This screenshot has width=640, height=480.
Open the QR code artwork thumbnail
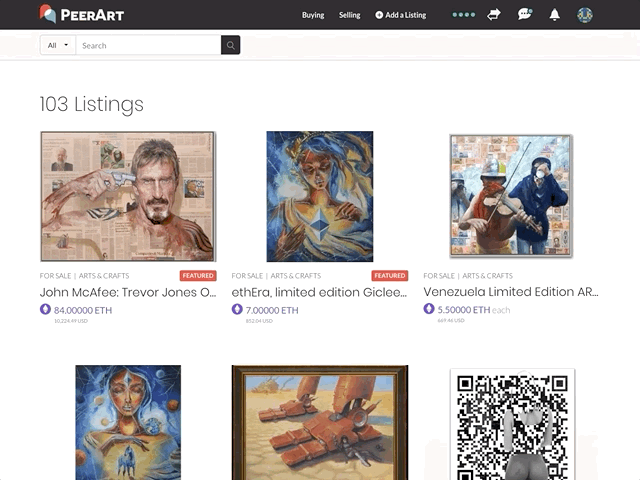click(512, 424)
